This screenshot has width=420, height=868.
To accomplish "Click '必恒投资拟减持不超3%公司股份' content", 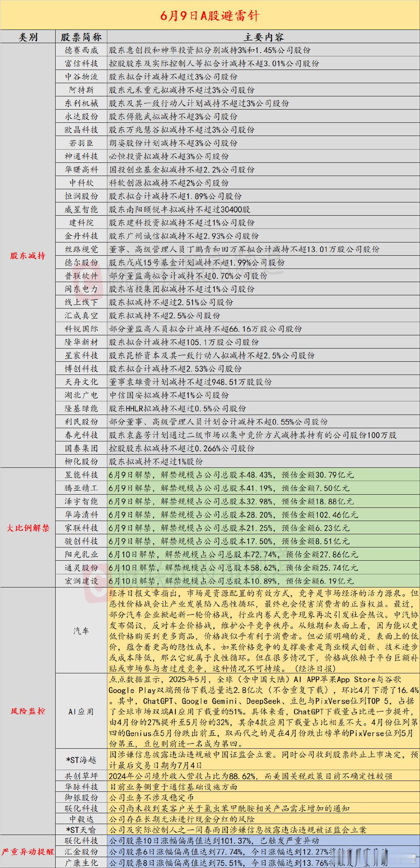I will click(169, 156).
